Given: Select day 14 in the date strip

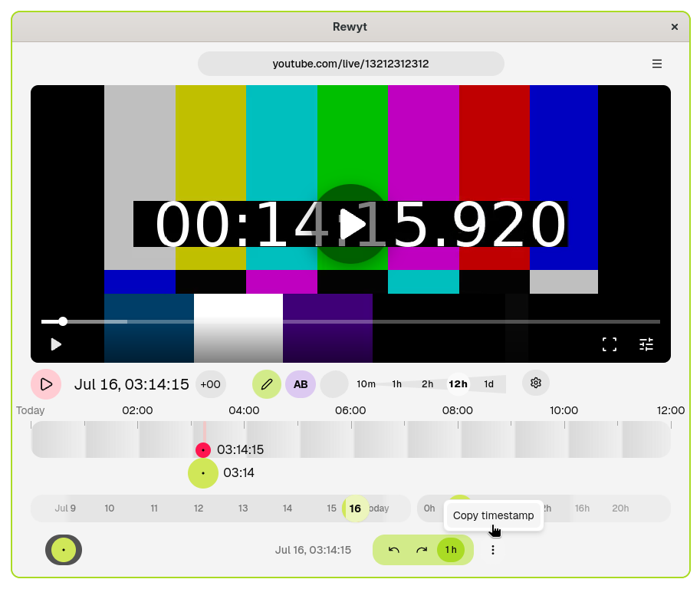Looking at the screenshot, I should [287, 508].
